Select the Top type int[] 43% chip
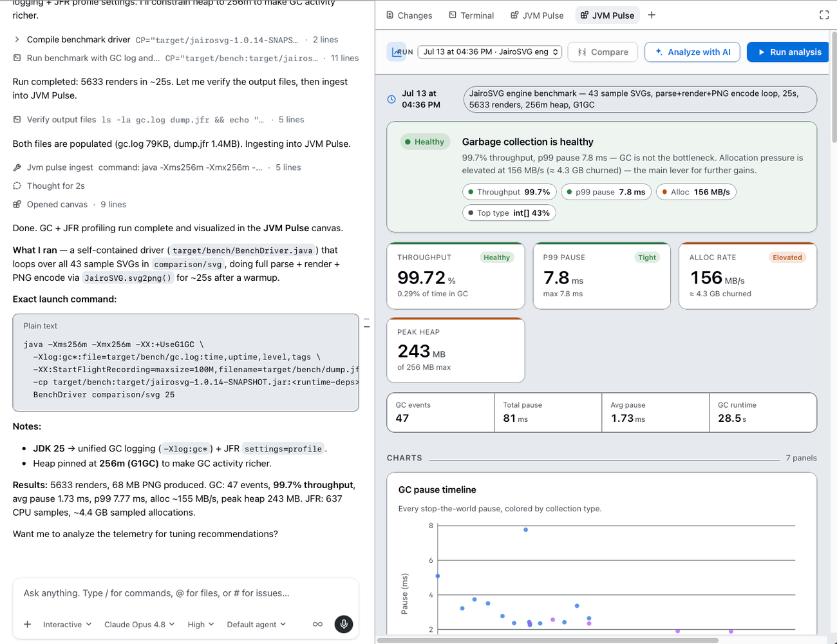Viewport: 837px width, 644px height. (509, 213)
